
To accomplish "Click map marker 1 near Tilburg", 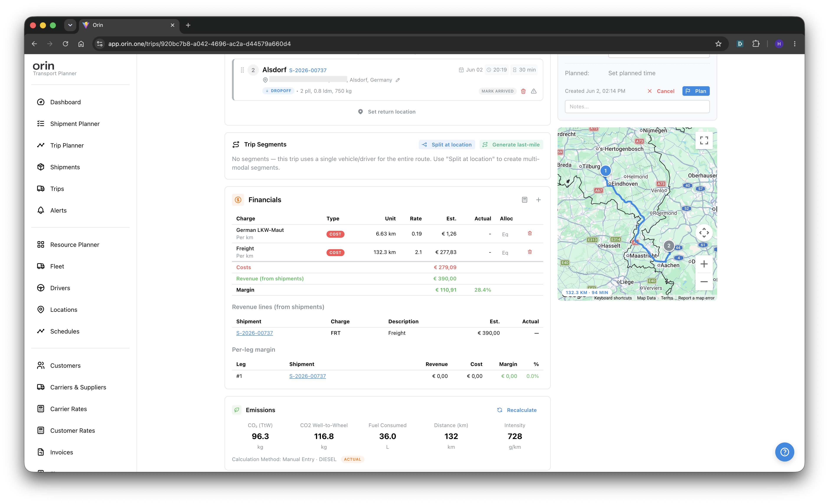I will tap(605, 171).
